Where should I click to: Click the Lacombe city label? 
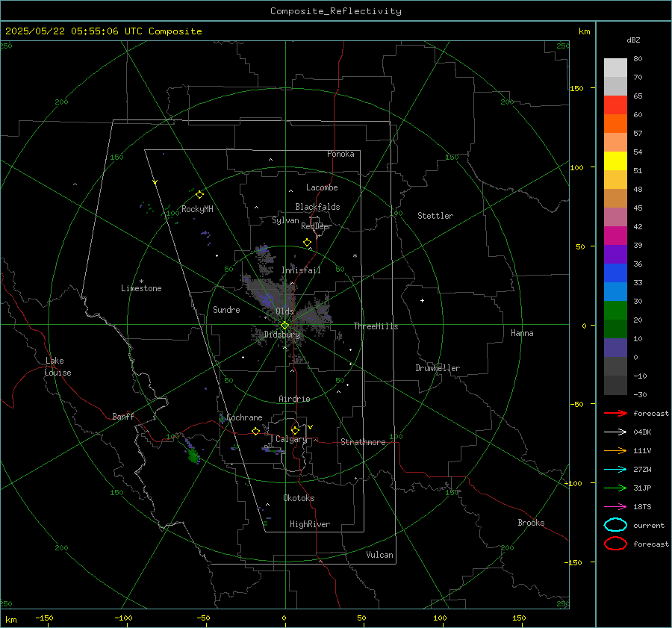(x=322, y=187)
